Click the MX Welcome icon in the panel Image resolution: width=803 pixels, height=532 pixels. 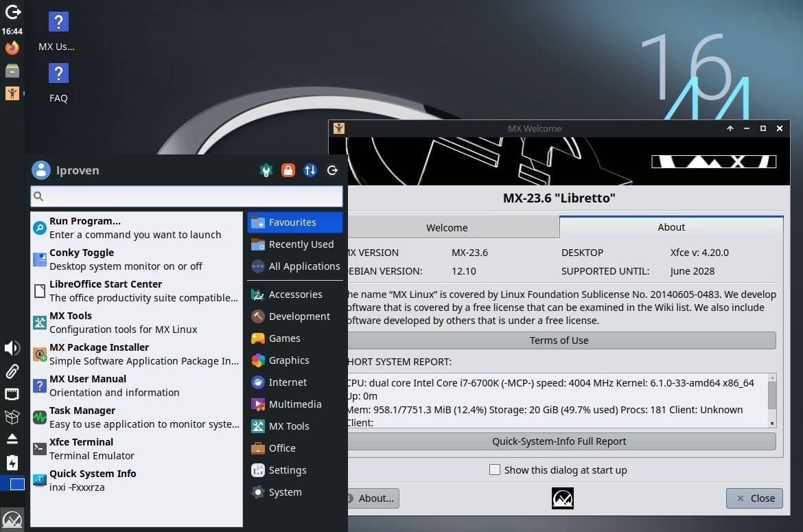coord(12,93)
